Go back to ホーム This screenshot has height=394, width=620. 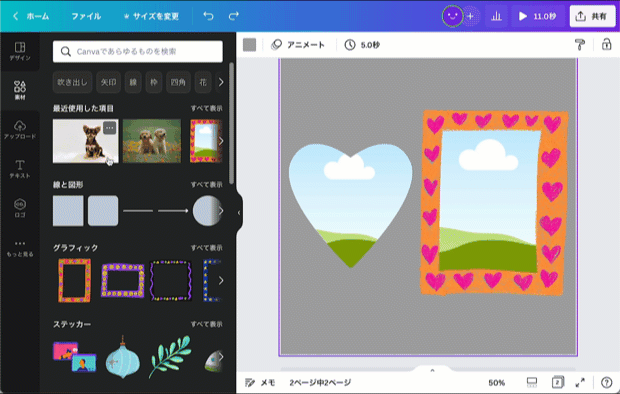[31, 16]
